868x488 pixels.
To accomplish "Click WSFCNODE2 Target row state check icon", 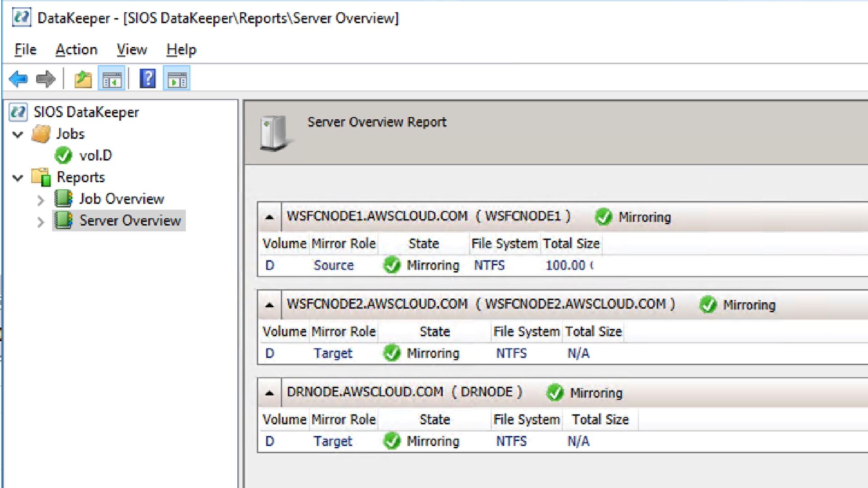I will (392, 353).
